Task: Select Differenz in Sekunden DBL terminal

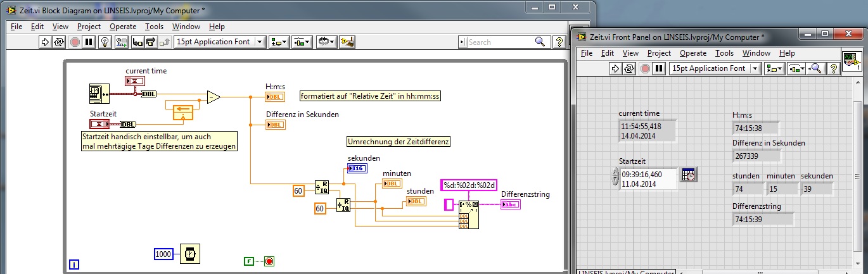Action: [x=275, y=125]
